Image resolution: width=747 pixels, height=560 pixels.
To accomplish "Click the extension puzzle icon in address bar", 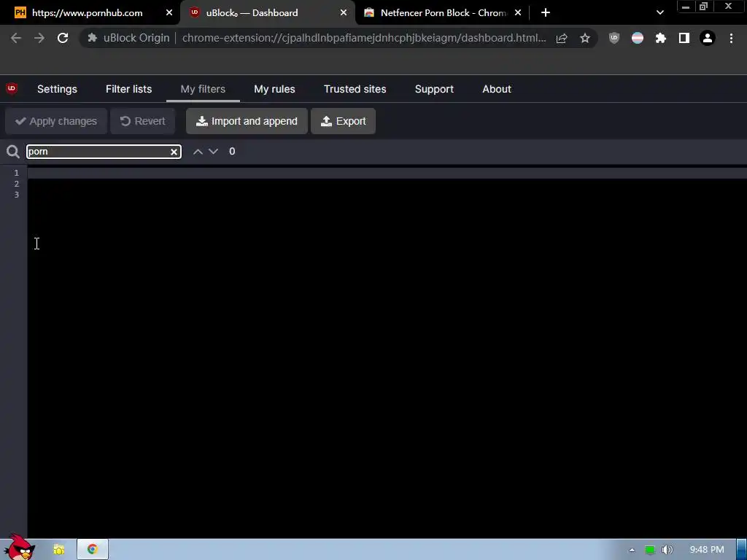I will (93, 38).
